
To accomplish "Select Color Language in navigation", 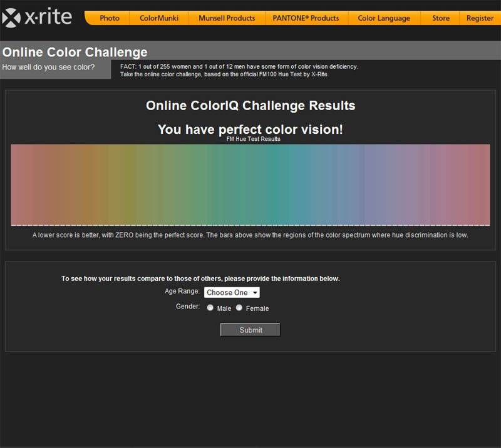I will (384, 18).
